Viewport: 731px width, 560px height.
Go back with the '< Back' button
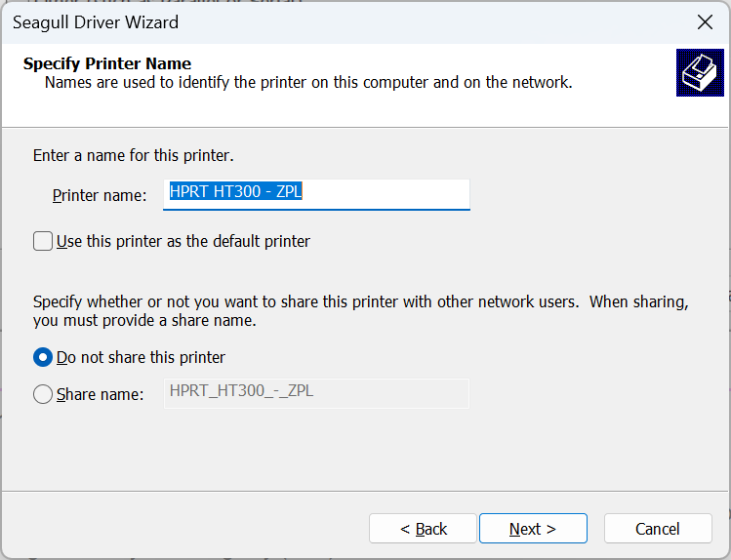click(423, 529)
